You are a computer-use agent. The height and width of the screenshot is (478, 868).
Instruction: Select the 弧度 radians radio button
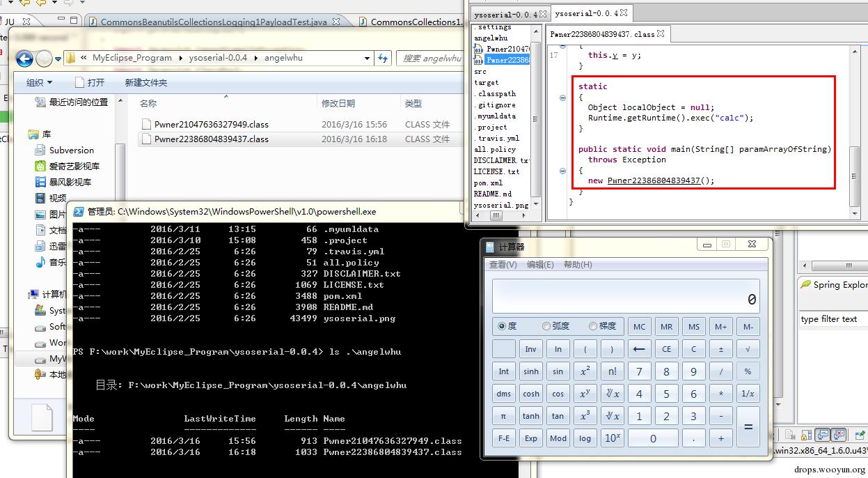pos(546,326)
